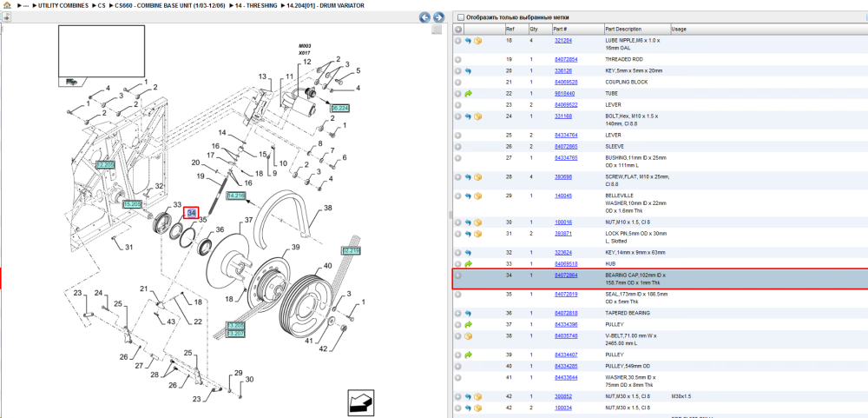Image resolution: width=868 pixels, height=418 pixels.
Task: Click blue arrow icon for part 321284
Action: pyautogui.click(x=468, y=41)
